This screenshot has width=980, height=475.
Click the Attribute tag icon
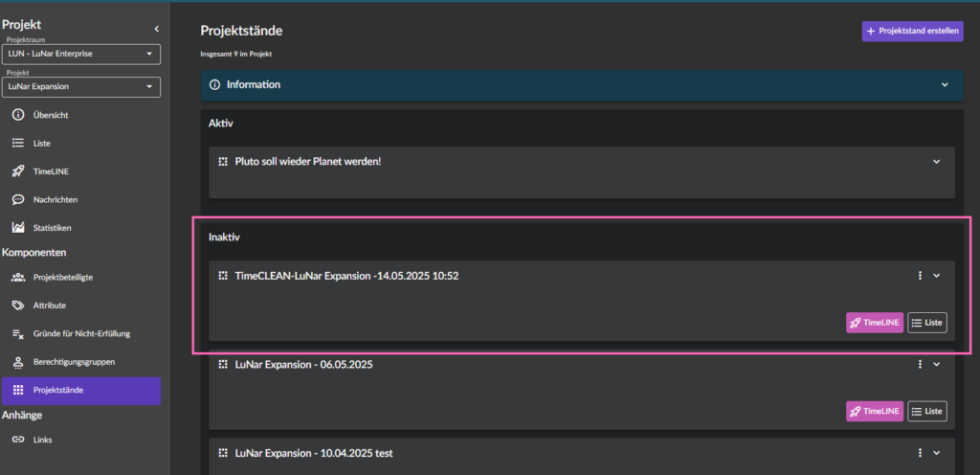[18, 305]
